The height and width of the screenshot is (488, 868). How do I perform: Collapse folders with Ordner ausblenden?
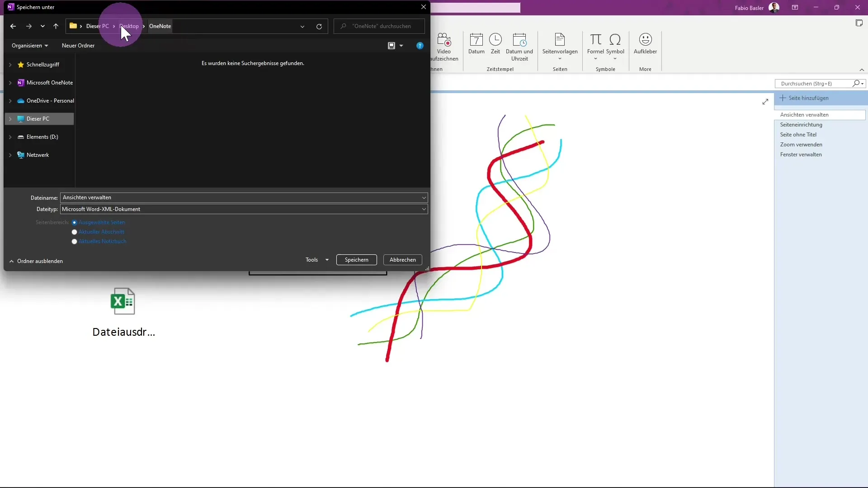pyautogui.click(x=36, y=261)
